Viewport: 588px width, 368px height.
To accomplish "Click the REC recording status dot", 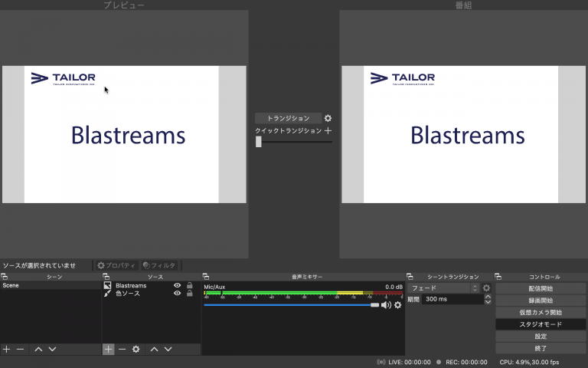I will pos(439,362).
